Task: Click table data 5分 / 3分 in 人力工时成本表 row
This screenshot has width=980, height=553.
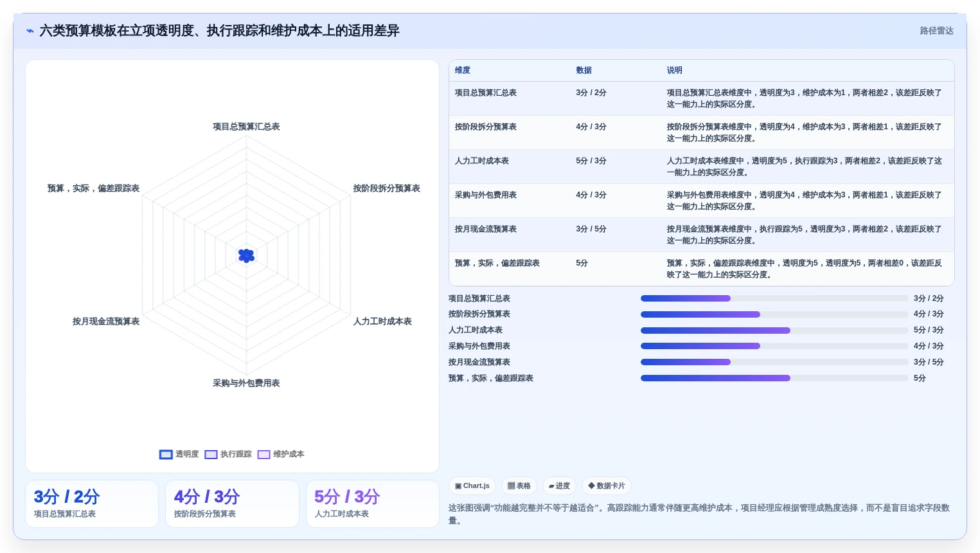Action: (591, 161)
